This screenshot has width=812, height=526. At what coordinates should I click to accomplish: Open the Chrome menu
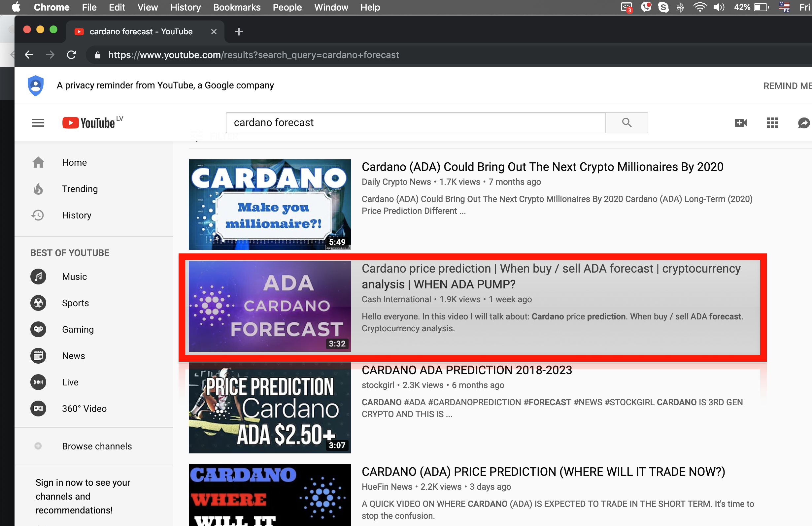click(x=51, y=7)
